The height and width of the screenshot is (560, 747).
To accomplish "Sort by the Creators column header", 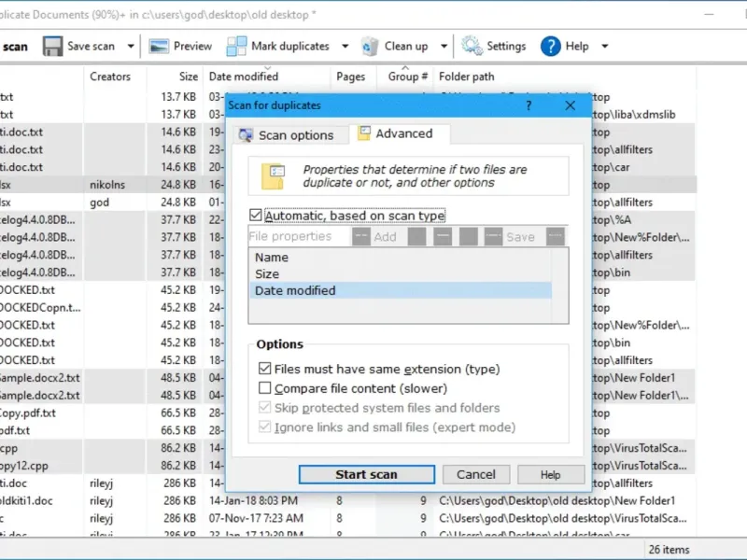I will pos(110,77).
